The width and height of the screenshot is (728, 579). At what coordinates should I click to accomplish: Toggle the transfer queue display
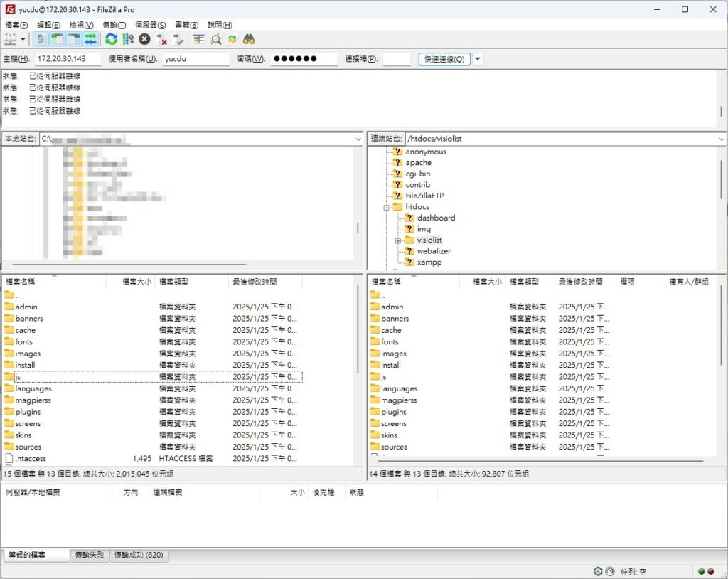90,39
